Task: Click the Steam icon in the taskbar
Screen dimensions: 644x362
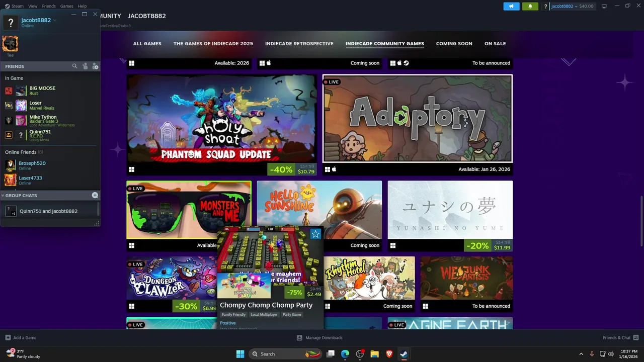Action: [404, 354]
